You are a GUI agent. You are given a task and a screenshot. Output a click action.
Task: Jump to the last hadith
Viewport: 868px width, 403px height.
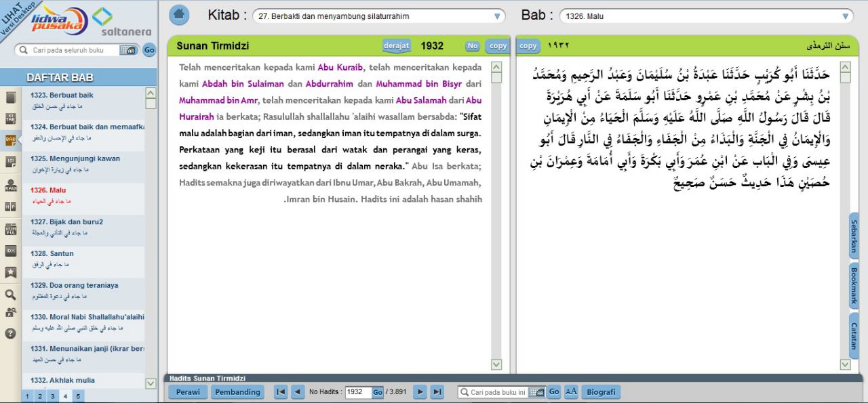pyautogui.click(x=437, y=392)
